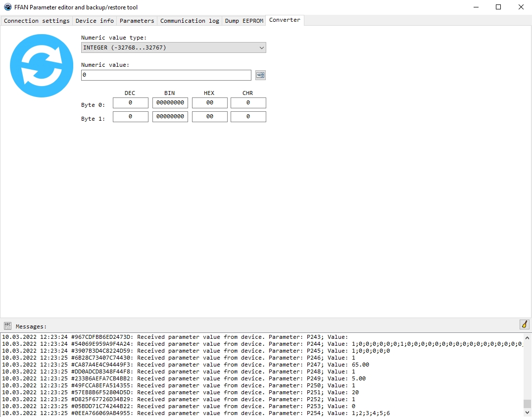Select the Dump EEPROM tab
Viewport: 532px width, 417px height.
(244, 21)
